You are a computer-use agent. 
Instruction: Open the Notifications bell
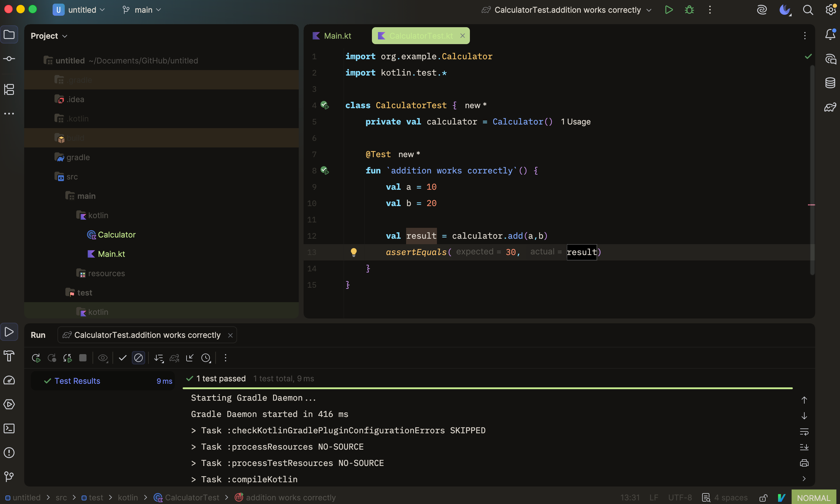pos(830,35)
